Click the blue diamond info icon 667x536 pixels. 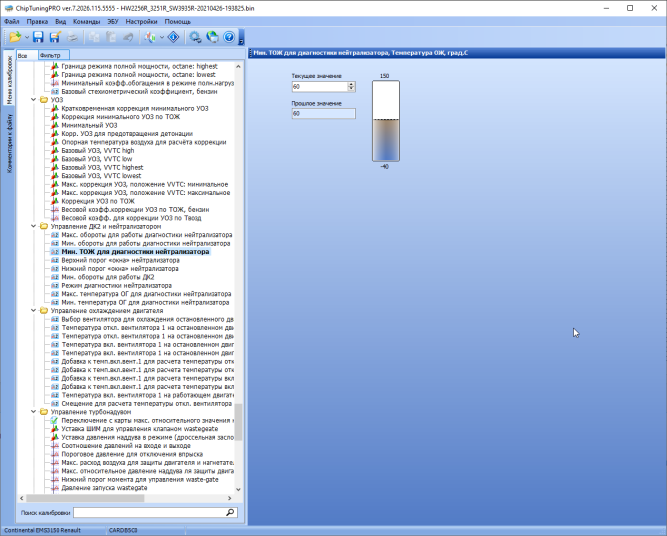173,37
